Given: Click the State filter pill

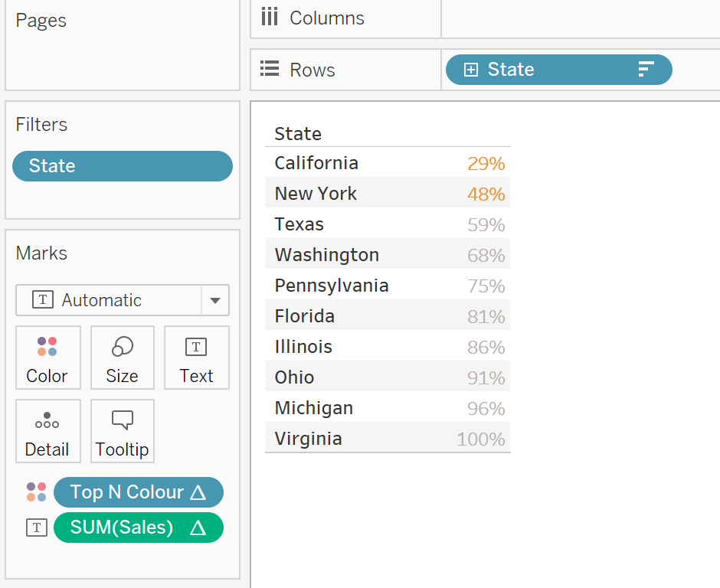Looking at the screenshot, I should click(x=122, y=166).
